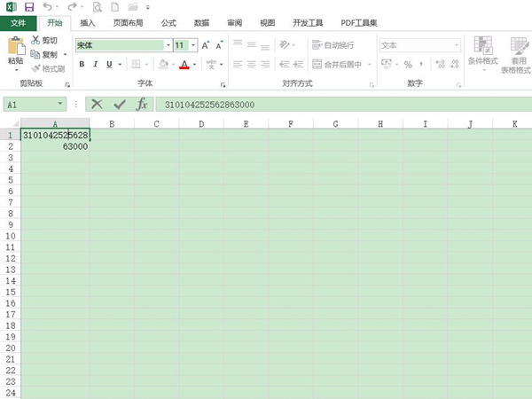Toggle Italic formatting
532x399 pixels.
pos(95,64)
